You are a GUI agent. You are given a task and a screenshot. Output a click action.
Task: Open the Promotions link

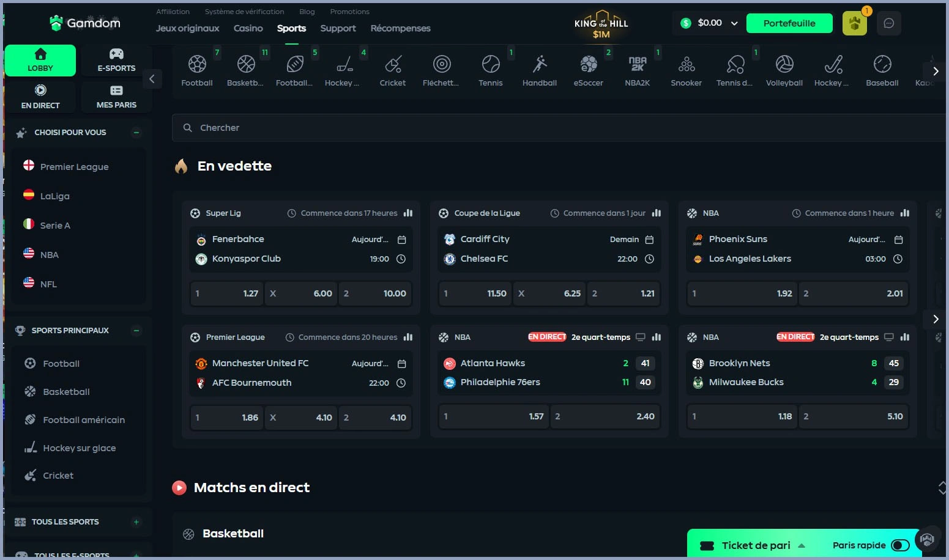coord(350,12)
